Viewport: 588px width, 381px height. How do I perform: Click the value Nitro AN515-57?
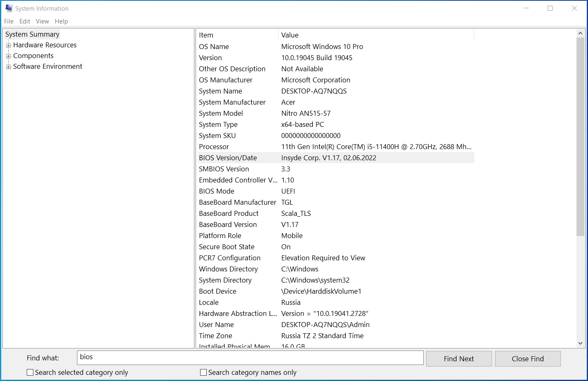click(306, 113)
